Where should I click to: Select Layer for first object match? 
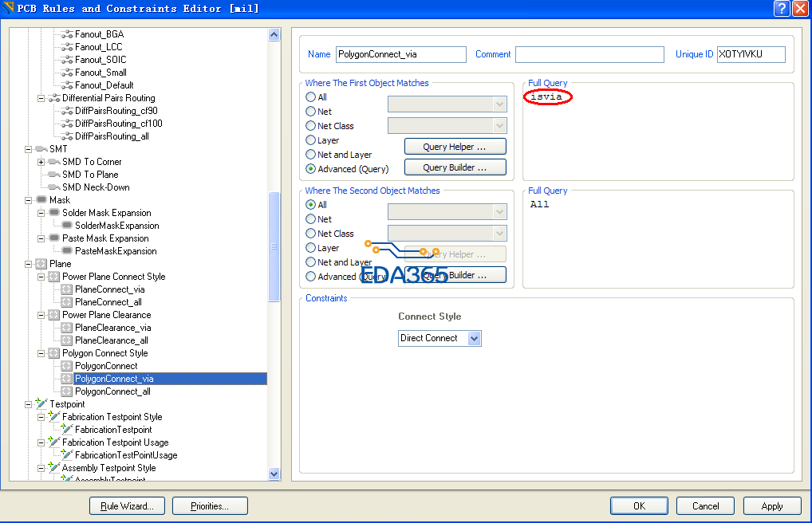(311, 140)
